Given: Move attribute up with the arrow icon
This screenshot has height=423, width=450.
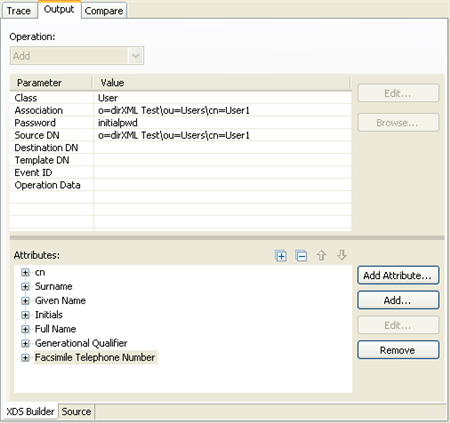Looking at the screenshot, I should [321, 256].
